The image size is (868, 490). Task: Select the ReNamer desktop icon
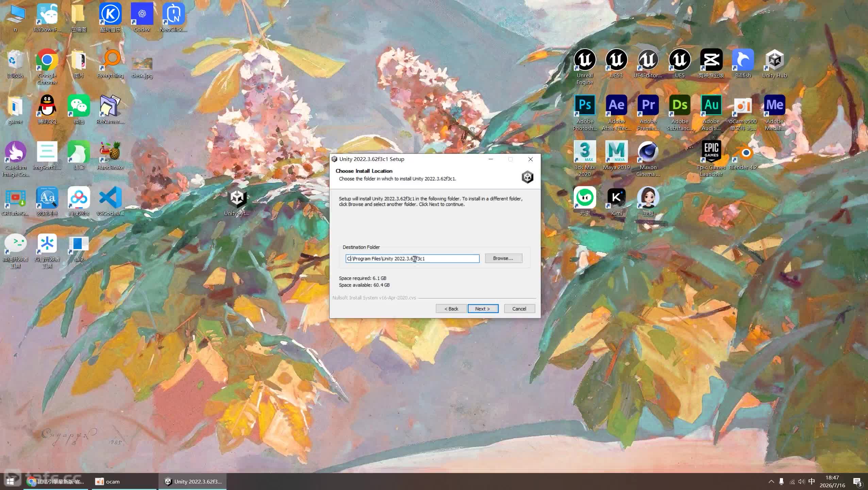pos(110,110)
